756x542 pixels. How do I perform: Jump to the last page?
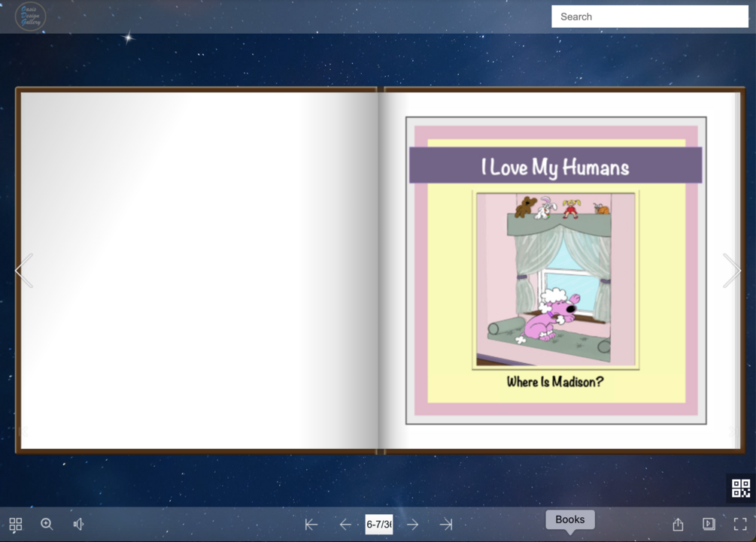(x=447, y=524)
